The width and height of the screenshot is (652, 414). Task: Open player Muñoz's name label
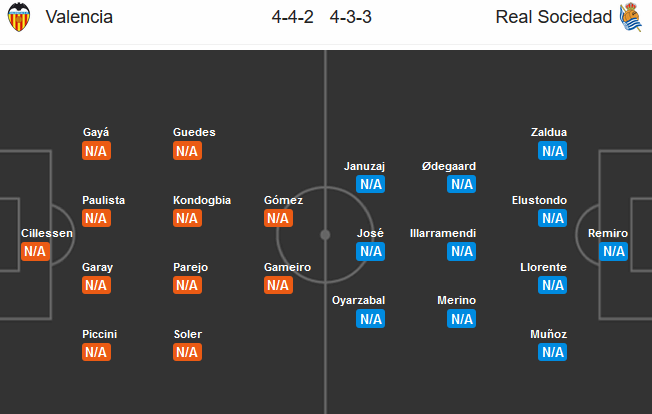click(548, 334)
